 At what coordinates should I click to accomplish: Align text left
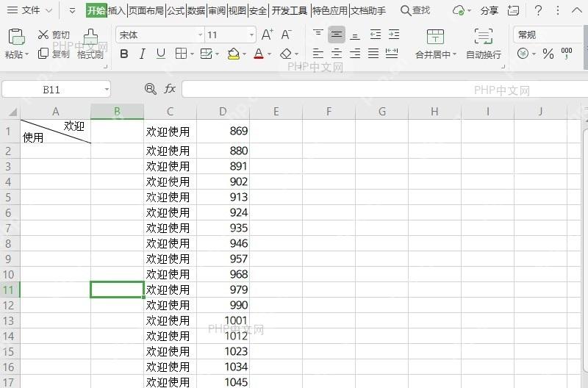coord(318,54)
